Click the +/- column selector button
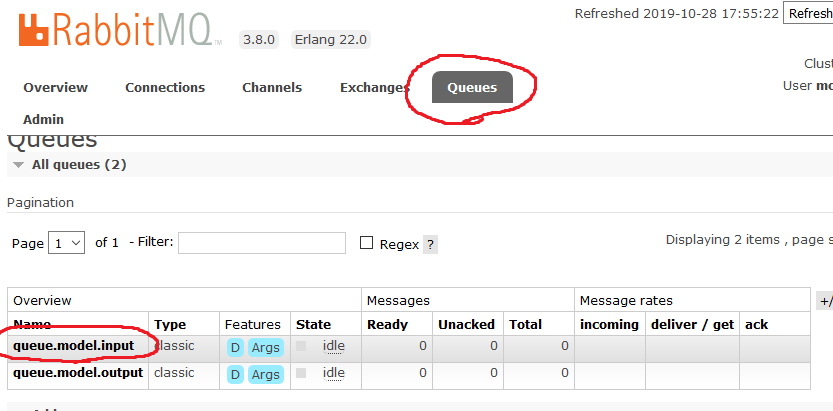 coord(825,301)
